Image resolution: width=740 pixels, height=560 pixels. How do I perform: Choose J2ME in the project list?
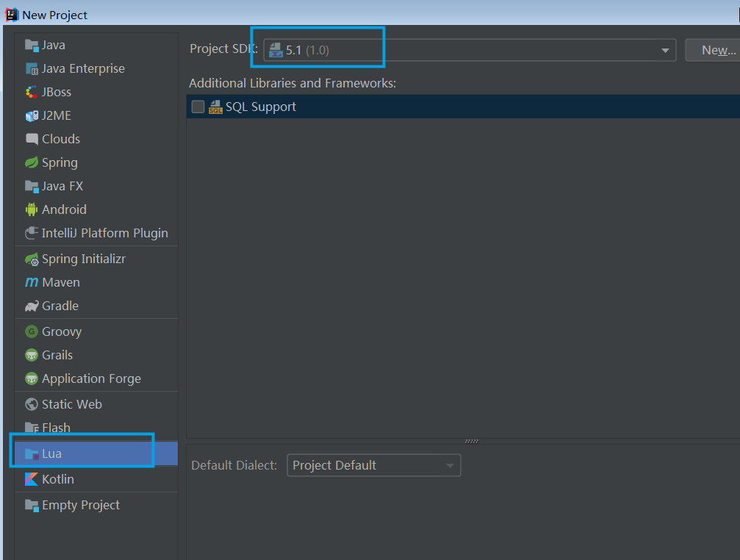tap(96, 115)
